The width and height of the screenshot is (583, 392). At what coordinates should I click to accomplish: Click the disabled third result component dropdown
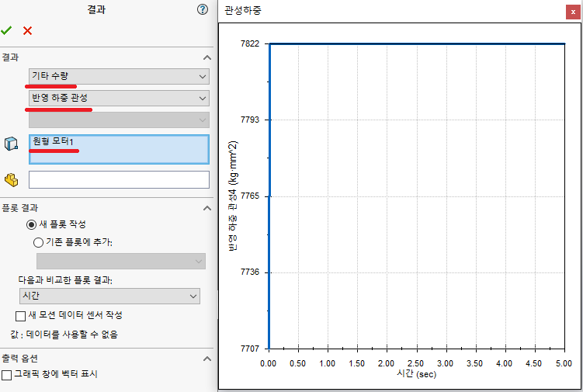pyautogui.click(x=119, y=120)
